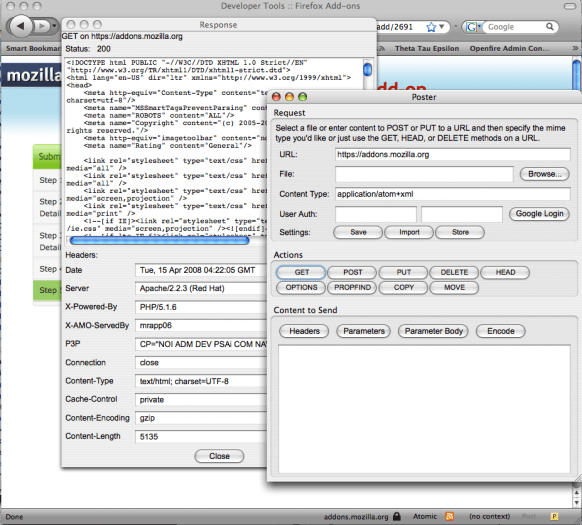This screenshot has height=525, width=582.
Task: Click the RSS feed icon in status bar
Action: [x=449, y=516]
